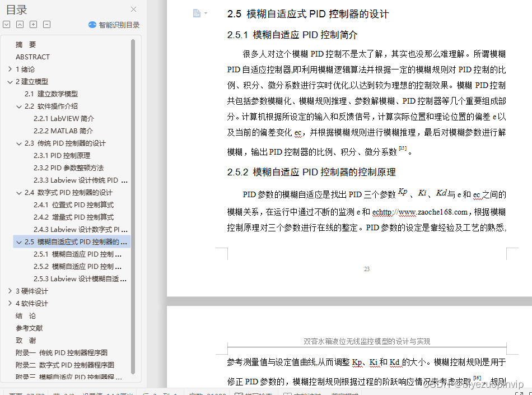
Task: Open dropdown arrow next to document page icon
Action: click(206, 13)
